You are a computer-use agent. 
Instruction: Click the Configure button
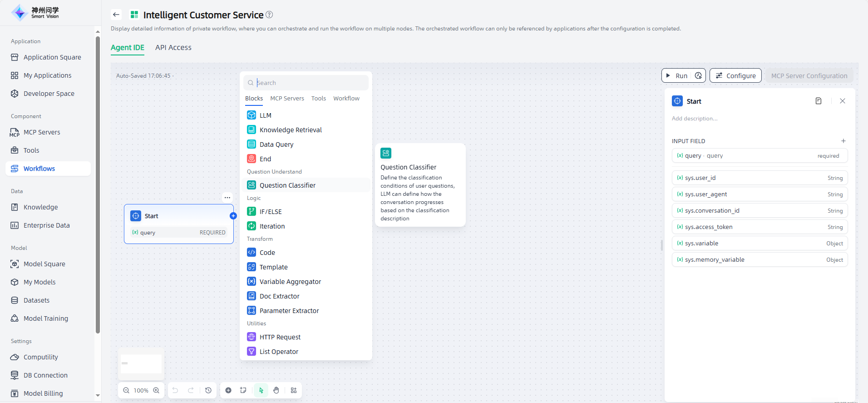click(735, 76)
